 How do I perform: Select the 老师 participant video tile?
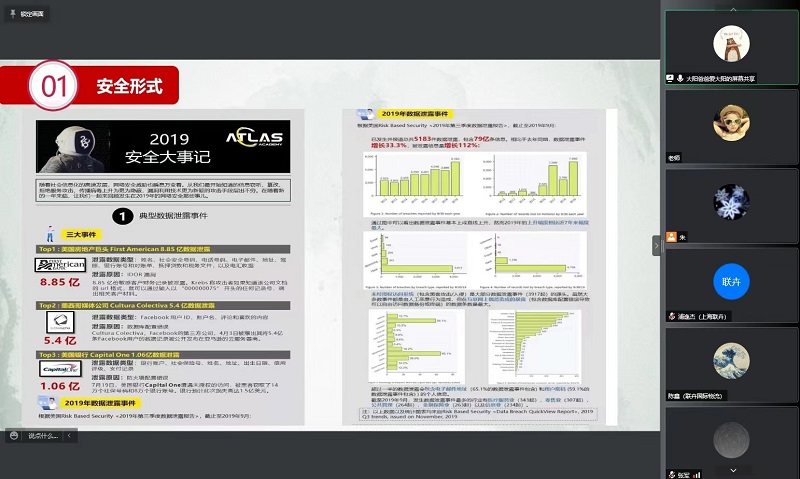731,127
